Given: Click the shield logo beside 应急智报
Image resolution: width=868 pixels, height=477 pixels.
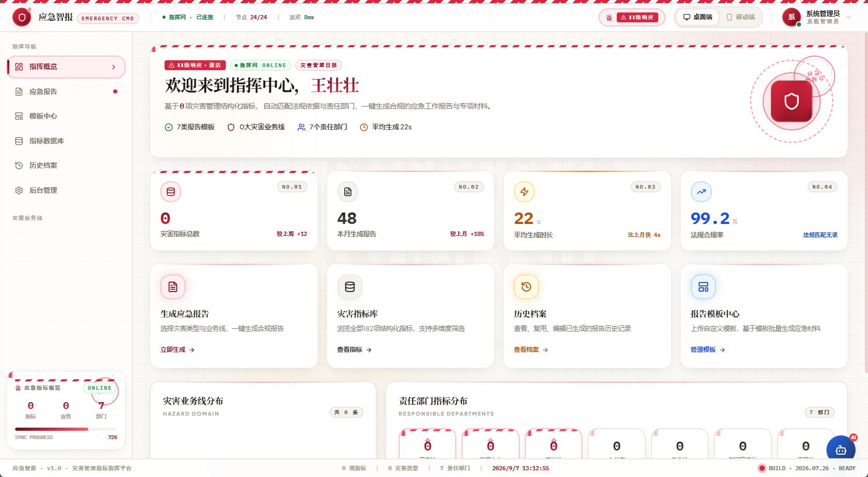Looking at the screenshot, I should click(22, 17).
